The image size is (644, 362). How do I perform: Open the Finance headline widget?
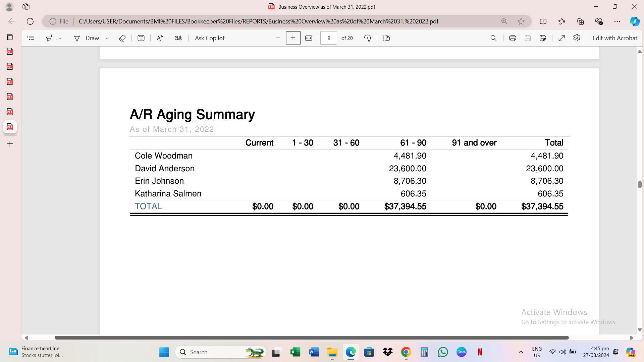(x=35, y=352)
